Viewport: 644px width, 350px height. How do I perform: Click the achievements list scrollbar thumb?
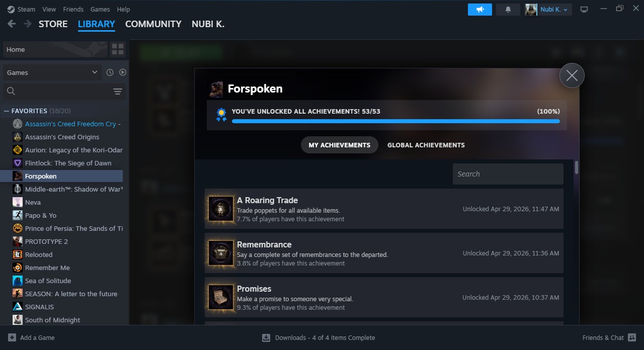coord(577,167)
